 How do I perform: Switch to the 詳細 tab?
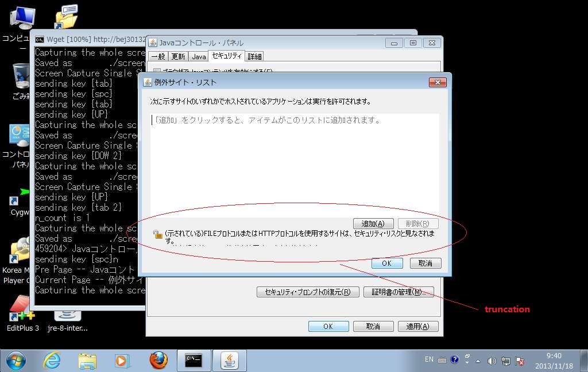point(254,56)
